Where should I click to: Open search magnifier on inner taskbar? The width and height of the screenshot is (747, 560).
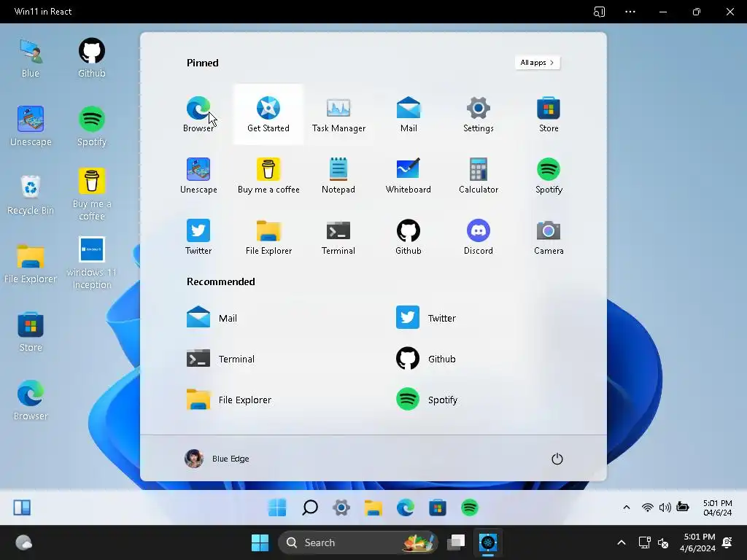309,507
